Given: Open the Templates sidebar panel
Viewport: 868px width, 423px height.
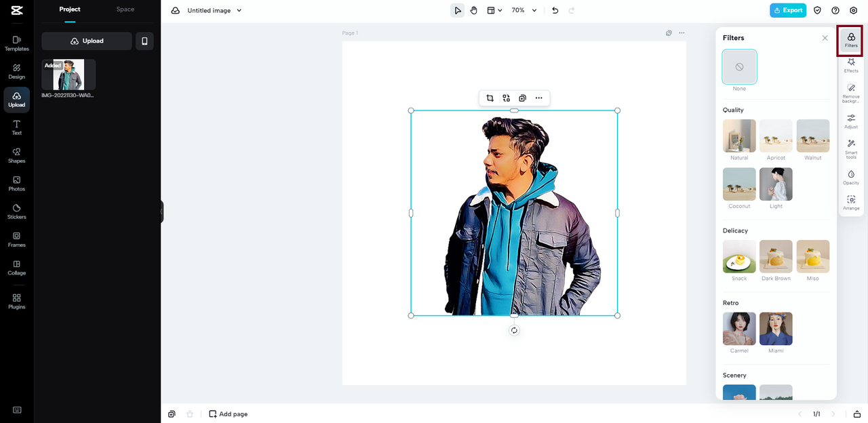Looking at the screenshot, I should tap(17, 43).
